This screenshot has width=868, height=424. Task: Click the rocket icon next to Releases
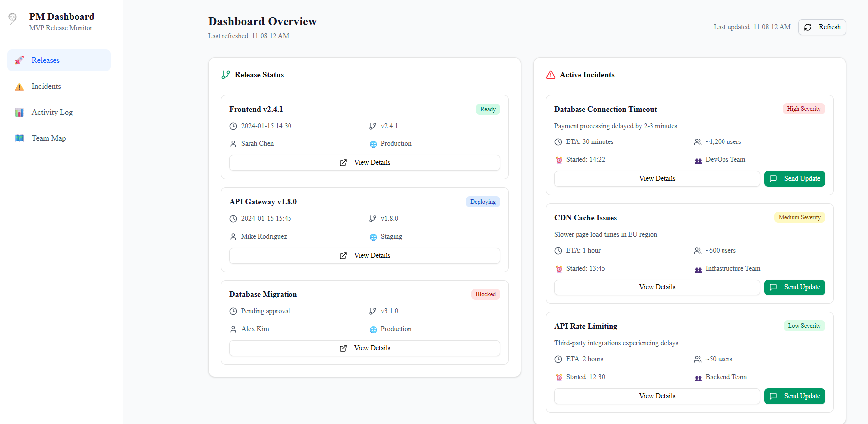[19, 60]
